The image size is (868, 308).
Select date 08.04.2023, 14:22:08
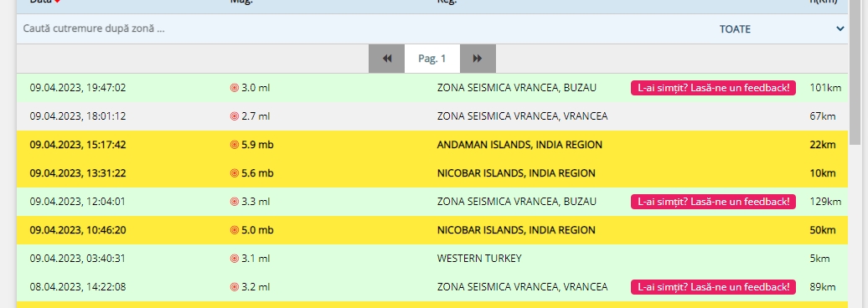tap(78, 287)
